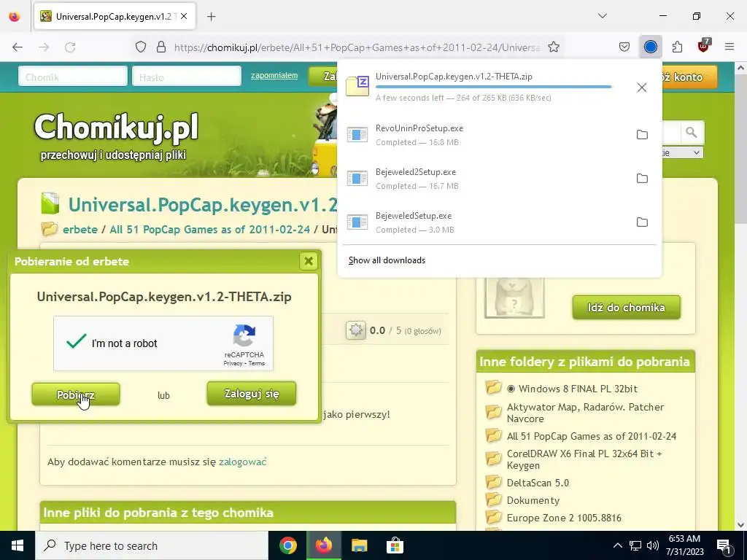Click the chomik avatar placeholder thumbnail

pyautogui.click(x=514, y=297)
